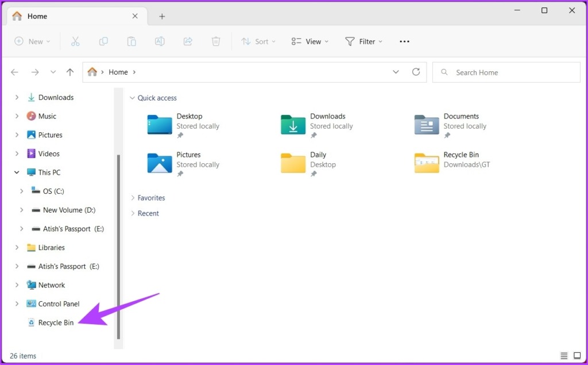Screen dimensions: 588x365
Task: Go forward with the right arrow
Action: 35,72
